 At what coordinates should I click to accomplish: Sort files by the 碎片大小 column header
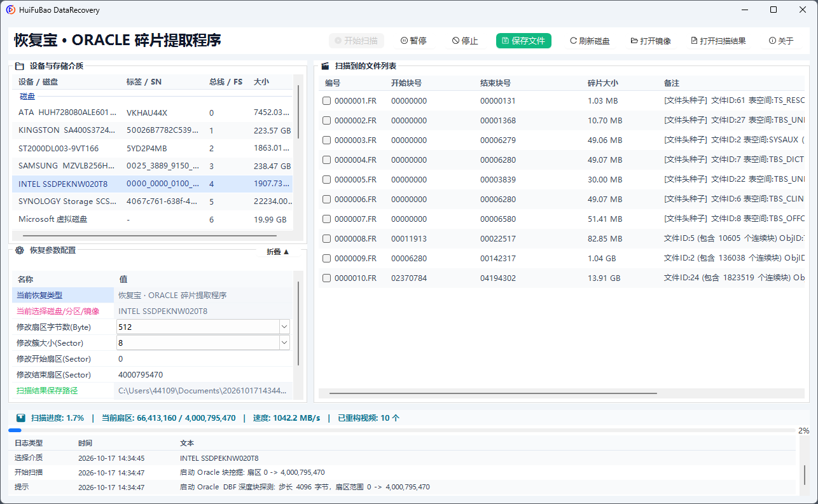tap(602, 83)
